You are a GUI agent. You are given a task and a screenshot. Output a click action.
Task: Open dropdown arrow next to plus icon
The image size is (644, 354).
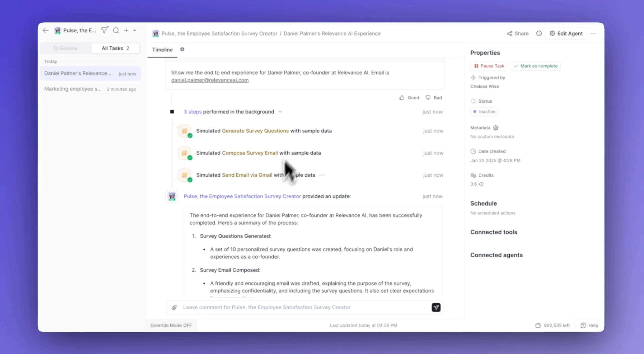[x=134, y=30]
